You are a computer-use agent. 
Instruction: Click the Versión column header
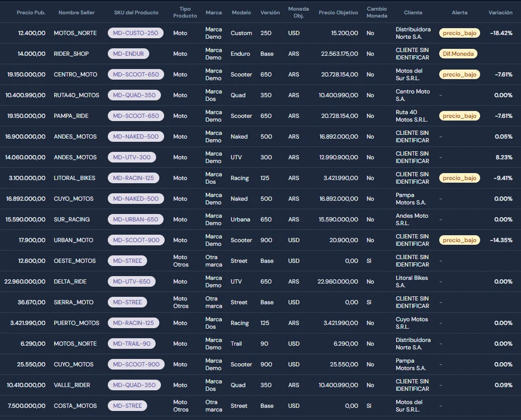coord(270,12)
